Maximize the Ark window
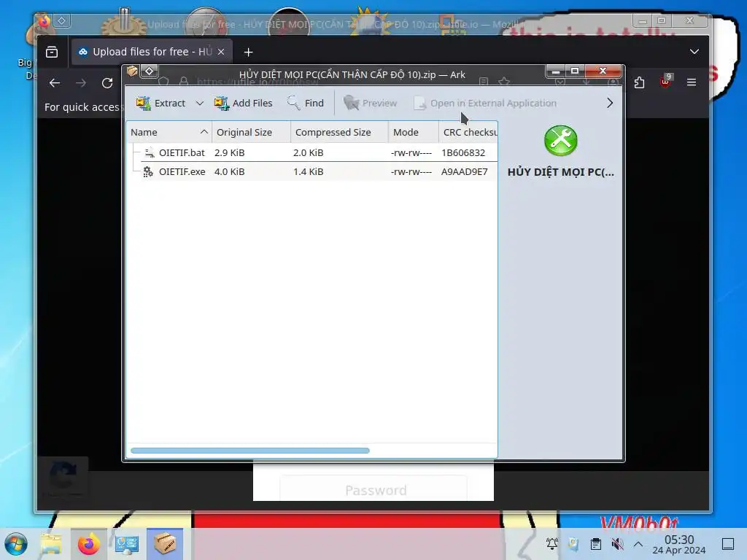This screenshot has height=560, width=747. [x=575, y=71]
